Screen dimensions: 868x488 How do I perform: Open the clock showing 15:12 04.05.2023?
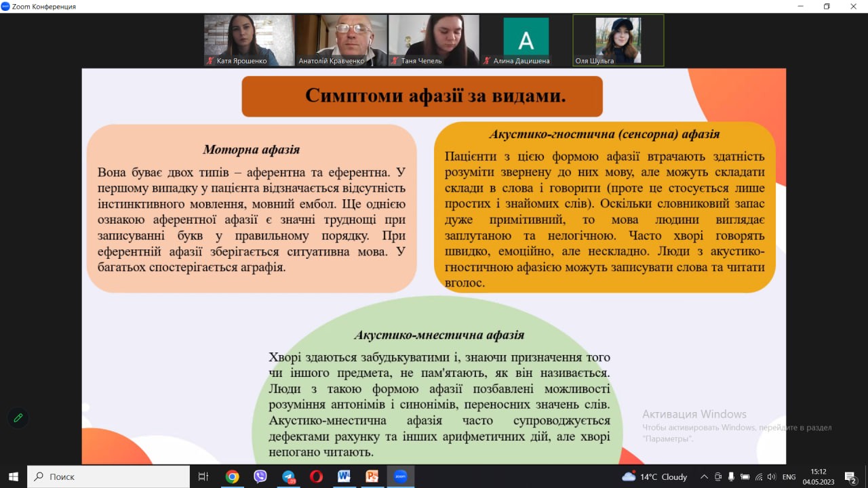(x=818, y=476)
